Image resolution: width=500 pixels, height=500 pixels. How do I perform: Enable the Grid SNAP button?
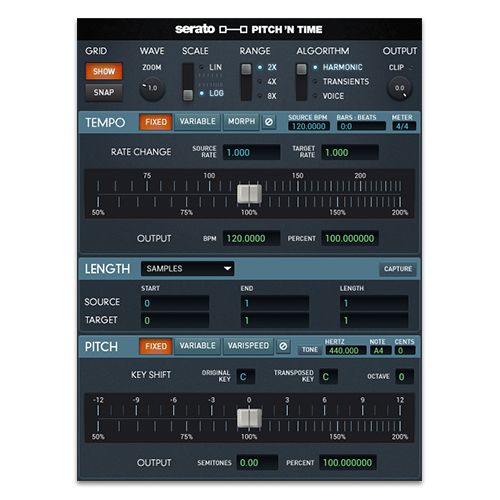[104, 92]
